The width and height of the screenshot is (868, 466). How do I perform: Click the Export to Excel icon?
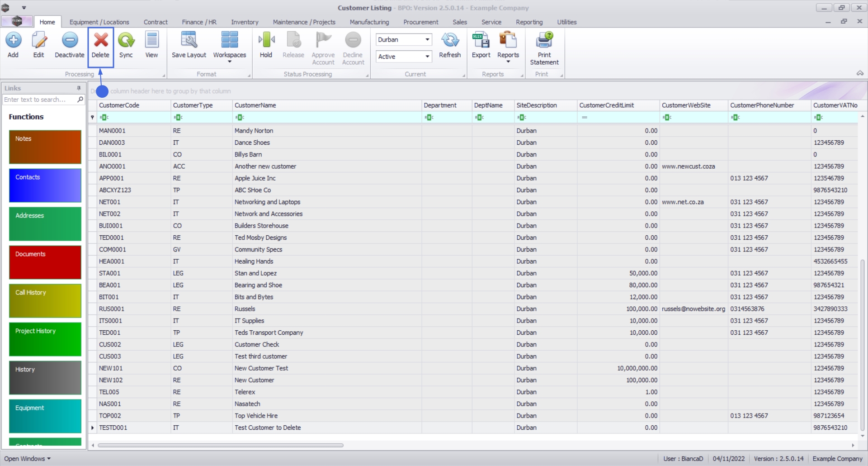481,40
